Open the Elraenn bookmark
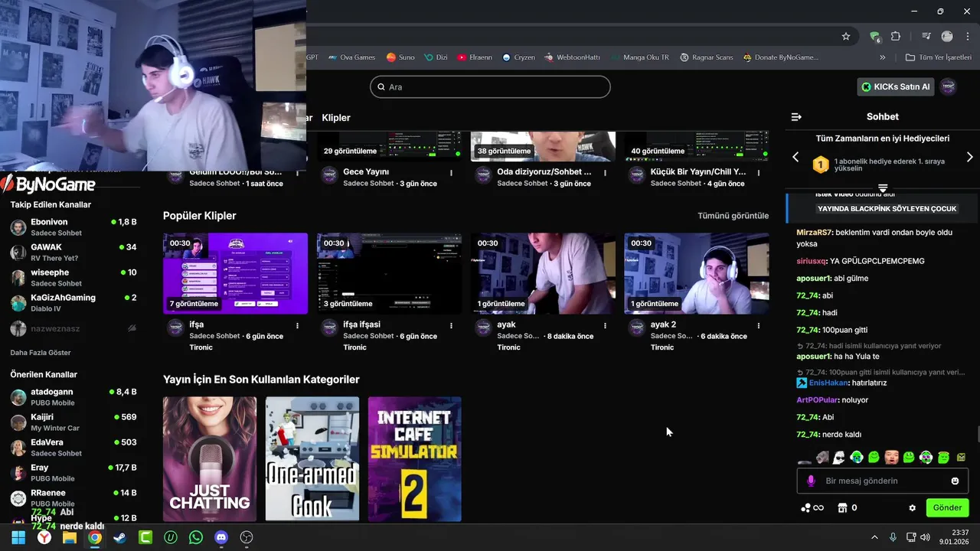The width and height of the screenshot is (980, 551). pos(475,57)
